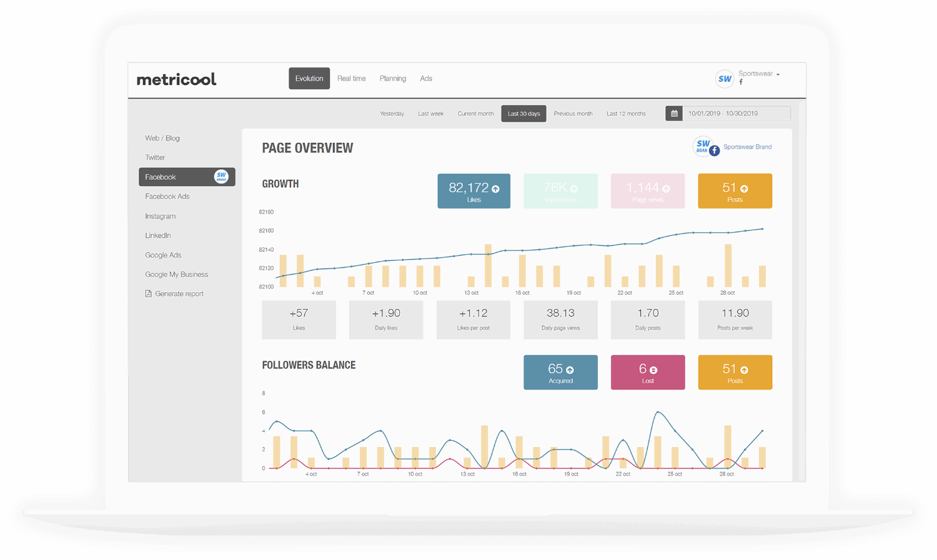Select the Last 30 days range

[x=523, y=114]
